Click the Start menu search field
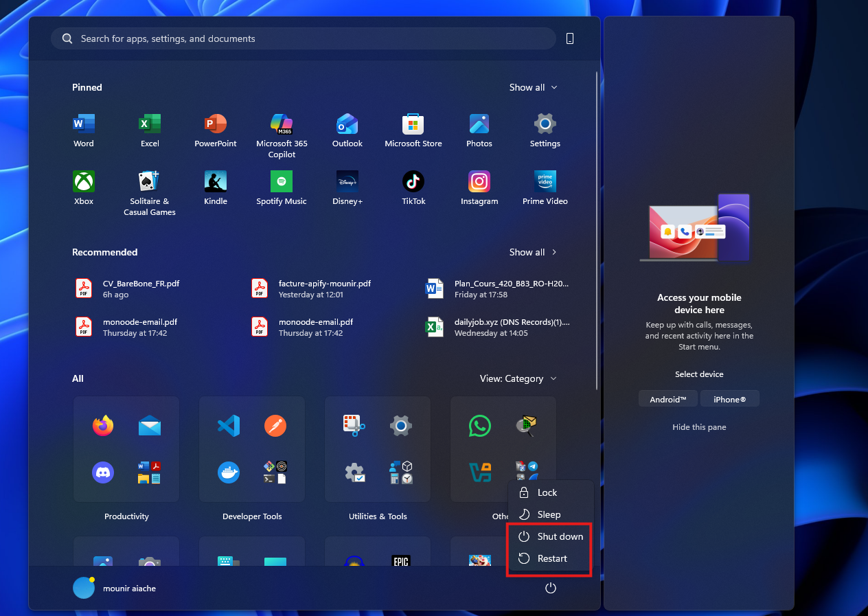Screen dimensions: 868x616 (x=304, y=38)
